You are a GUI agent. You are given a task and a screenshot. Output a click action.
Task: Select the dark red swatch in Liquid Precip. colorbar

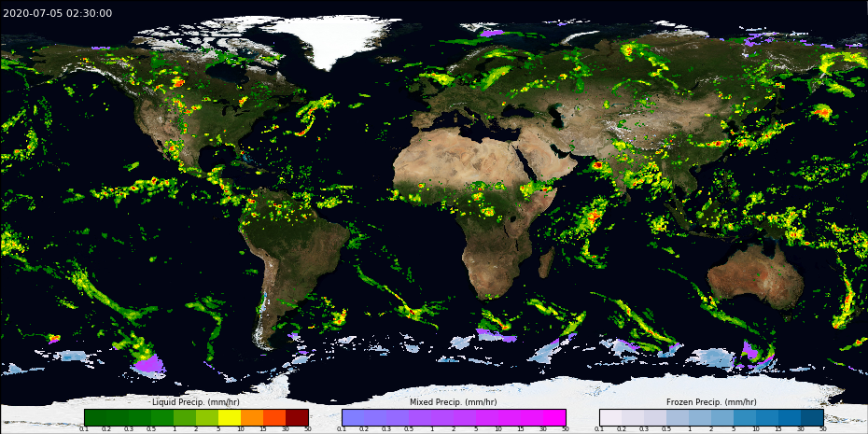point(297,417)
